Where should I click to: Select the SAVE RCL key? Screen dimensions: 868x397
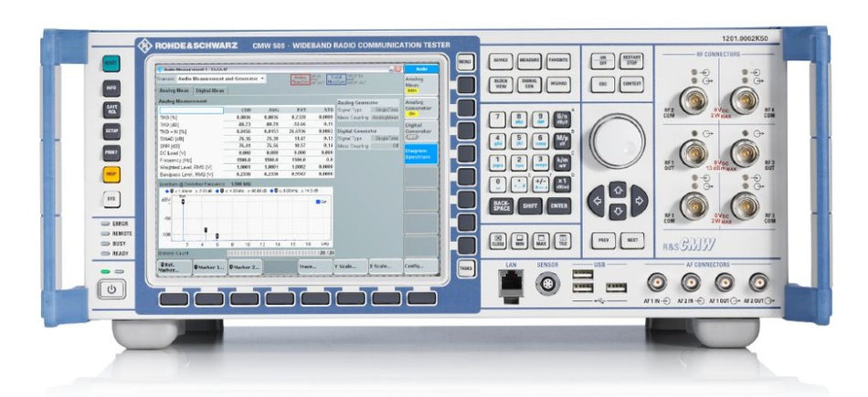(111, 110)
